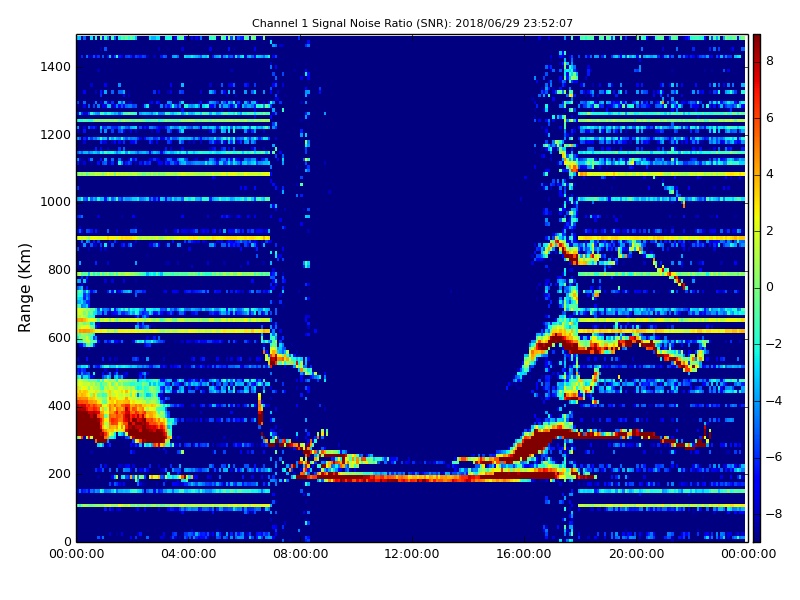Click the colorbar value −2 label
Viewport: 800px width, 600px height.
(774, 344)
